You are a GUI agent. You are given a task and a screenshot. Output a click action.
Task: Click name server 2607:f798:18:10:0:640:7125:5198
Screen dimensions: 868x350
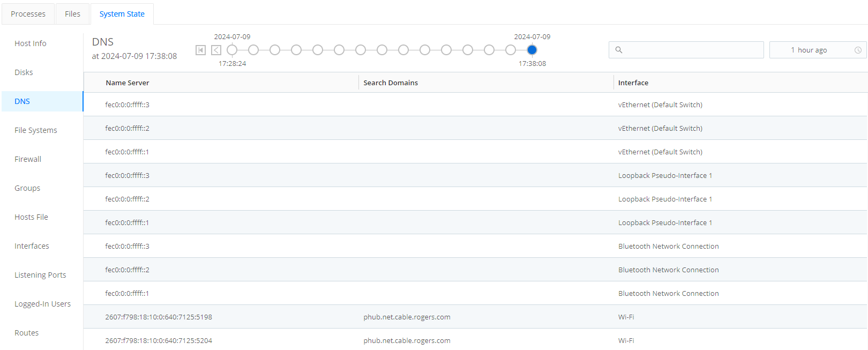point(159,317)
